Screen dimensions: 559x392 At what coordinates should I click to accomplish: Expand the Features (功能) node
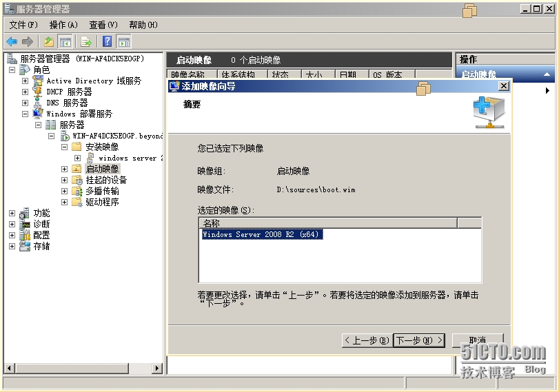pyautogui.click(x=12, y=213)
